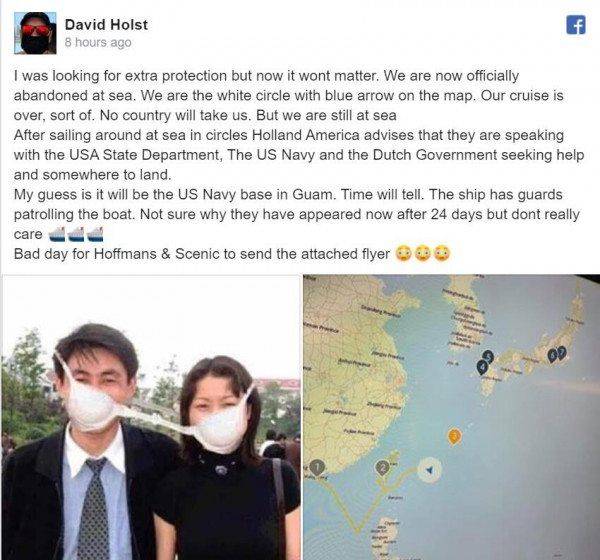Open the mask couple photo attachment
The width and height of the screenshot is (600, 560).
(150, 417)
